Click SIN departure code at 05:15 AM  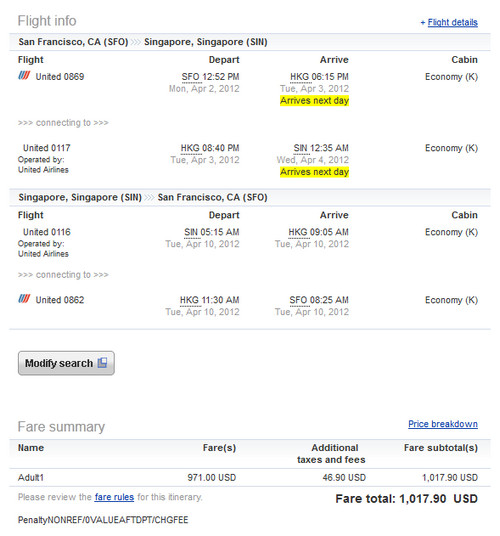coord(191,232)
